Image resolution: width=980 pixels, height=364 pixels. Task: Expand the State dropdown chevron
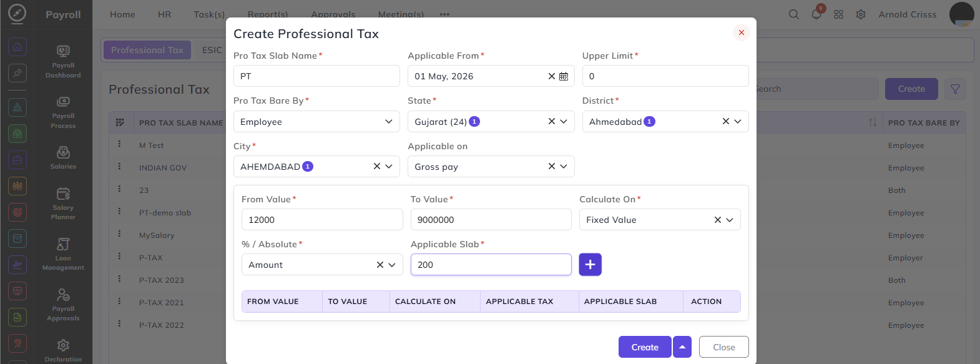click(x=564, y=122)
